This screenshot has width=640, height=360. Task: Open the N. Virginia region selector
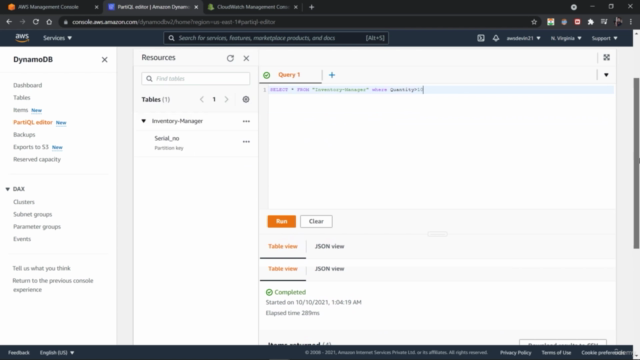pyautogui.click(x=566, y=38)
